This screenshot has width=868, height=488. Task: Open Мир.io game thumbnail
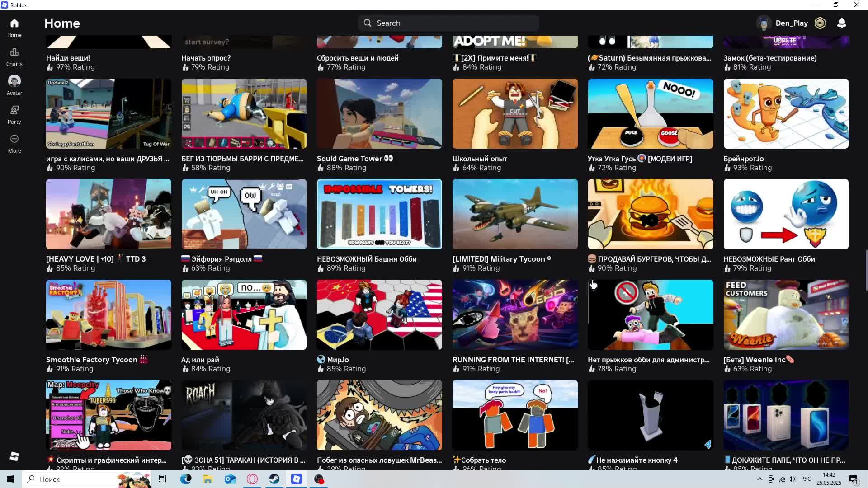tap(379, 314)
